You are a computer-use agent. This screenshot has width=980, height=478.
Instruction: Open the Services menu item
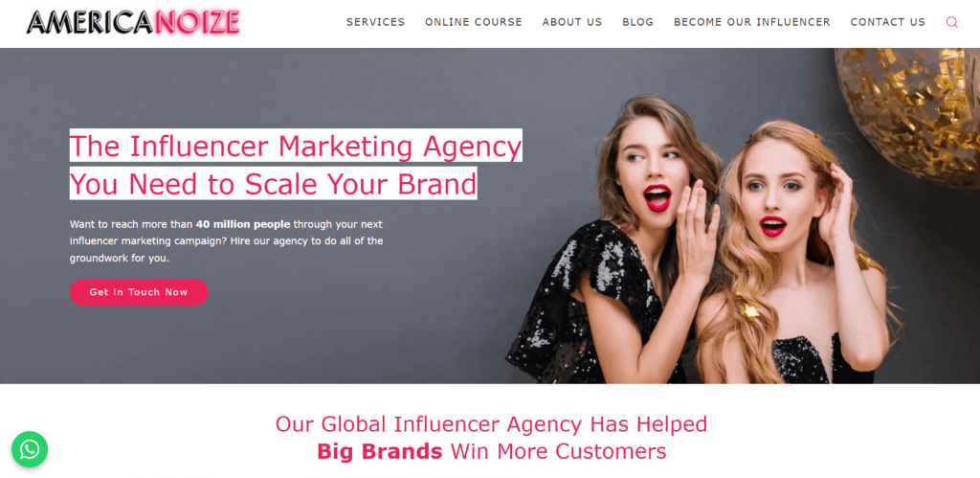[375, 22]
